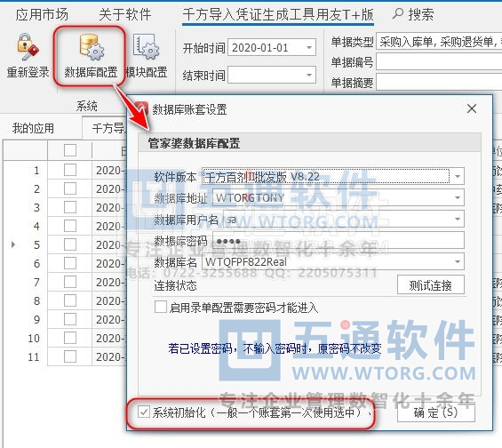Click the 单据编号 input field
The height and width of the screenshot is (448, 502).
[439, 61]
